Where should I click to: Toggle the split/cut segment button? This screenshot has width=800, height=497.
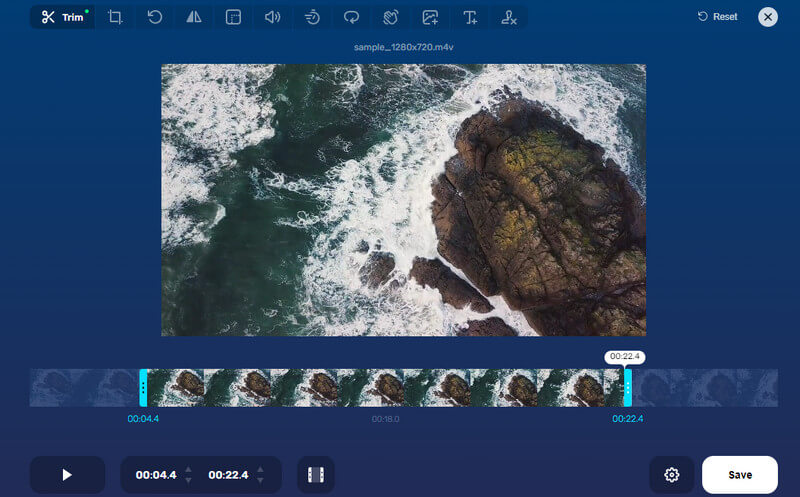pyautogui.click(x=316, y=475)
